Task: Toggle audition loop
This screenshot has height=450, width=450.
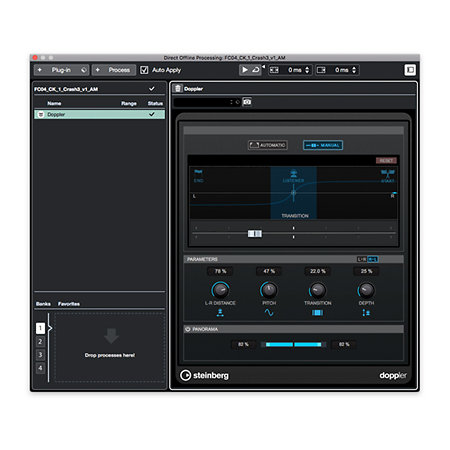Action: coord(256,70)
